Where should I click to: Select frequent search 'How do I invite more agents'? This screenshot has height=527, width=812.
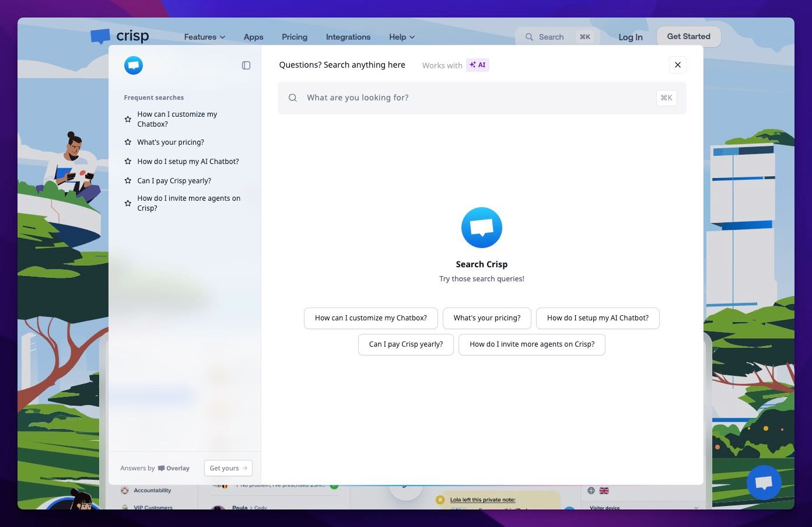tap(189, 203)
